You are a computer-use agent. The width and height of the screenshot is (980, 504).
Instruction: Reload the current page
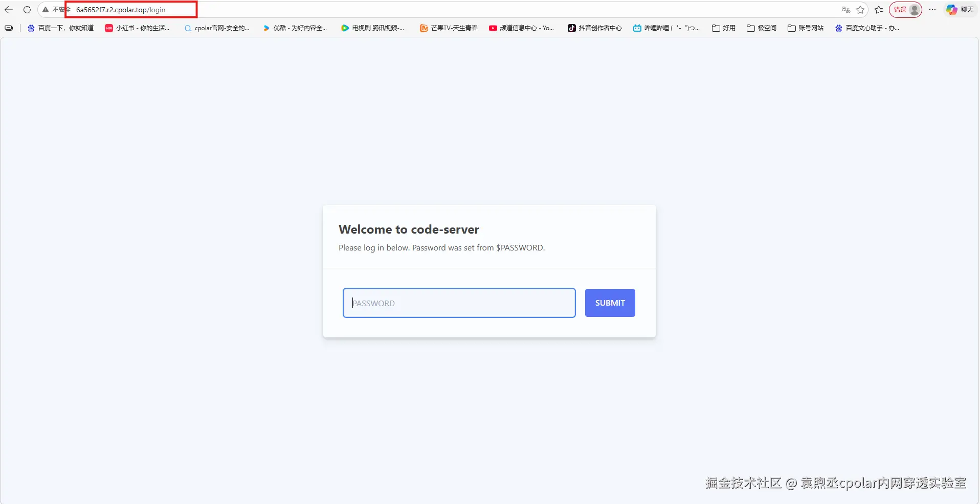(x=27, y=10)
